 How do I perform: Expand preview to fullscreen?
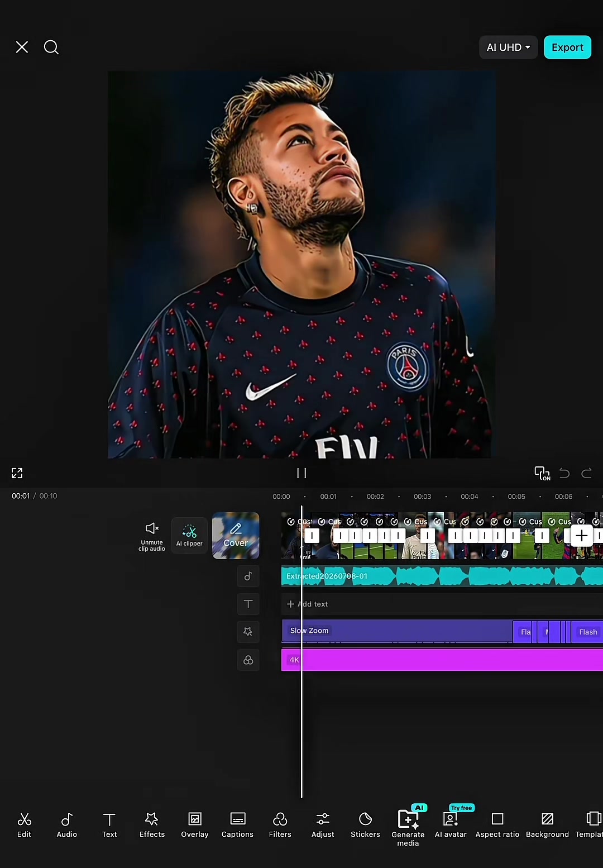tap(17, 473)
